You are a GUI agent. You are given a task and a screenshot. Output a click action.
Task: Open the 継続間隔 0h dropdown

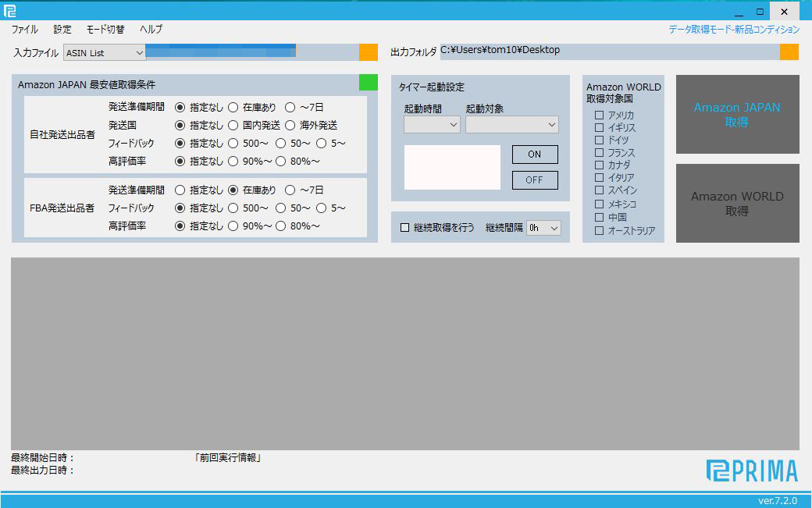tap(543, 228)
